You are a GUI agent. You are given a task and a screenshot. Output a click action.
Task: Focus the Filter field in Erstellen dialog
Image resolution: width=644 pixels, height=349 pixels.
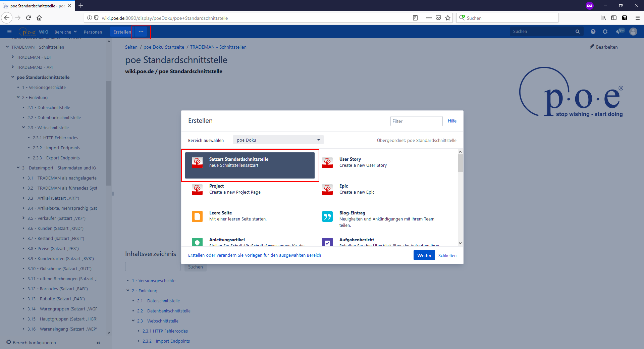(416, 121)
